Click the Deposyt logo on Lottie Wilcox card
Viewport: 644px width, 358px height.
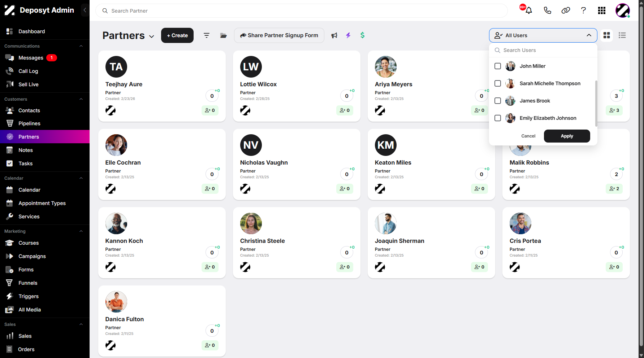[245, 110]
